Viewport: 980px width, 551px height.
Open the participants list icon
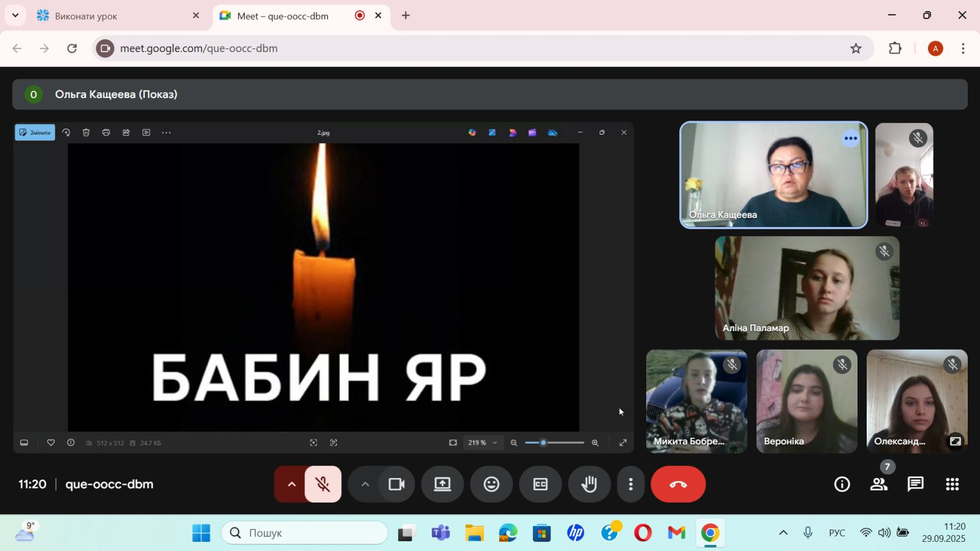tap(879, 484)
